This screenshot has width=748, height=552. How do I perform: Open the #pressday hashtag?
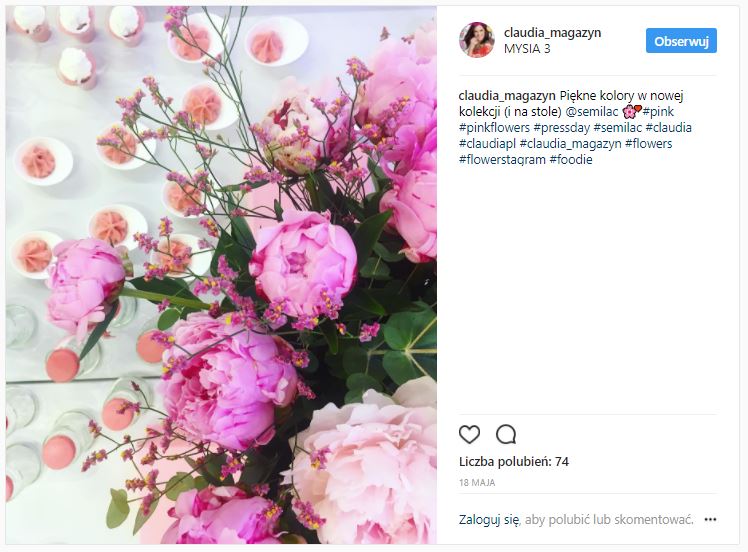coord(561,128)
